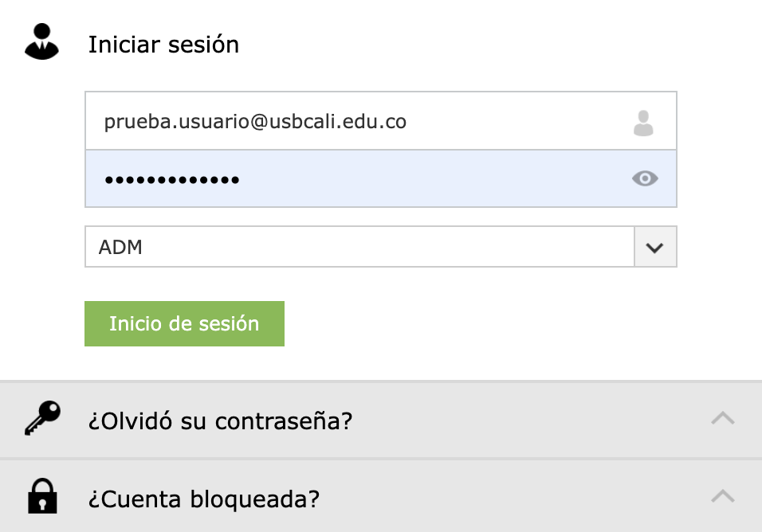The height and width of the screenshot is (532, 762).
Task: Focus the masked password input field
Action: coord(359,178)
